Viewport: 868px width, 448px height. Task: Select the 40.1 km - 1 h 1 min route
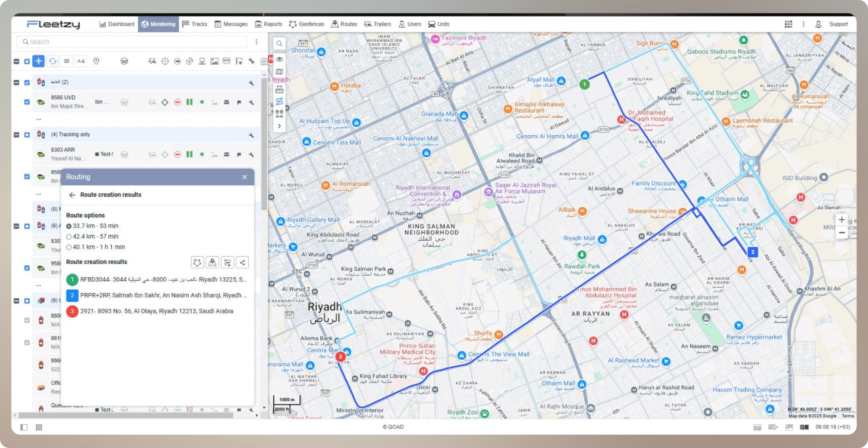point(69,247)
